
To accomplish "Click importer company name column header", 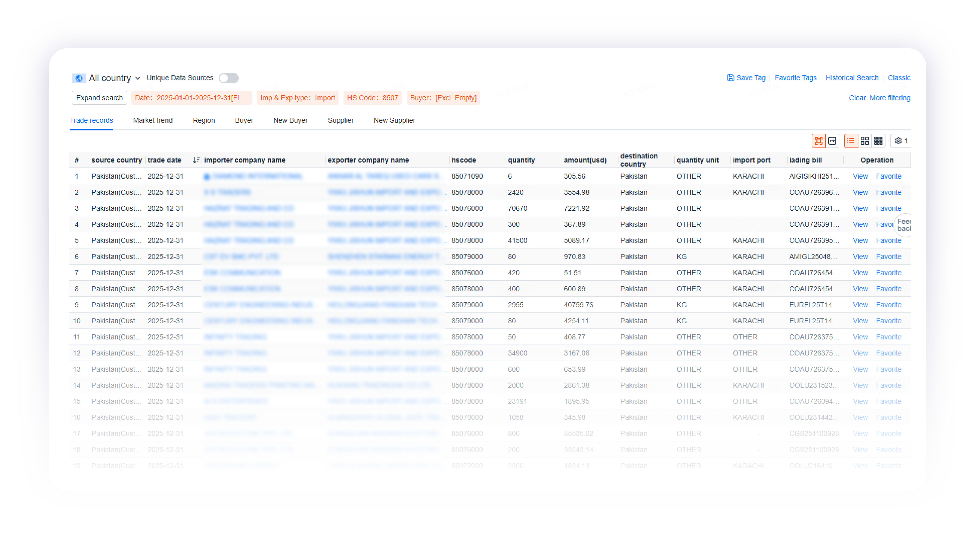I will click(245, 160).
